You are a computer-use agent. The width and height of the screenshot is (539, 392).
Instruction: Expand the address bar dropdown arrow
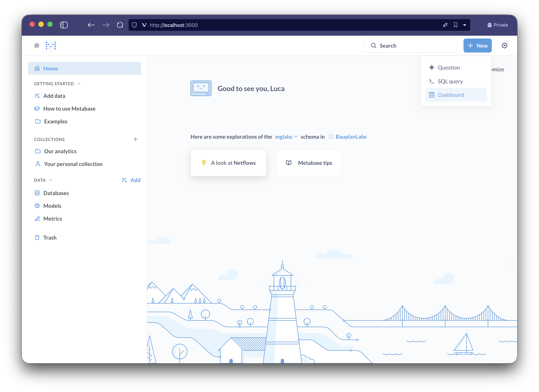click(465, 25)
